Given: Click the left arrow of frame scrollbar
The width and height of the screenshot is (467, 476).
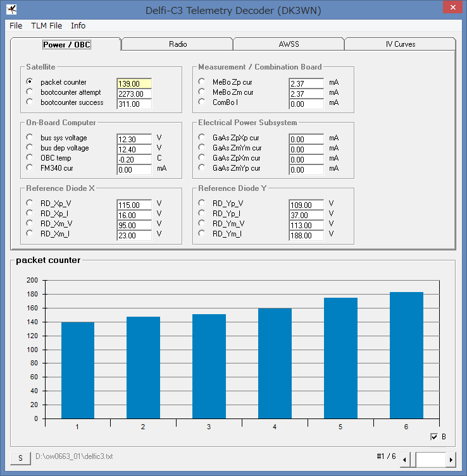Looking at the screenshot, I should [404, 460].
